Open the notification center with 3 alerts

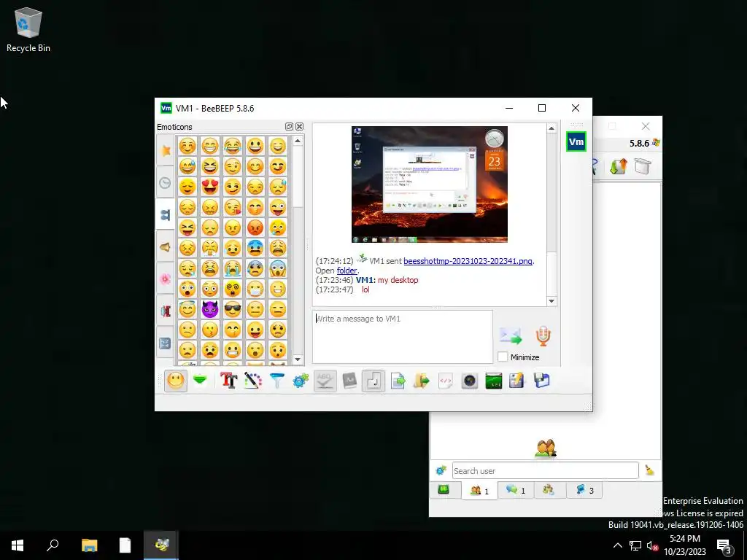[x=724, y=545]
